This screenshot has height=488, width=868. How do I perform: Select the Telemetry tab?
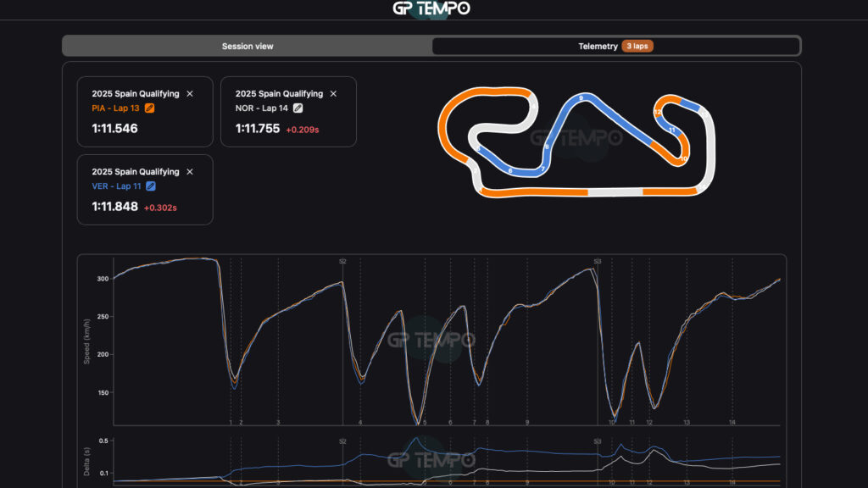[x=598, y=47]
